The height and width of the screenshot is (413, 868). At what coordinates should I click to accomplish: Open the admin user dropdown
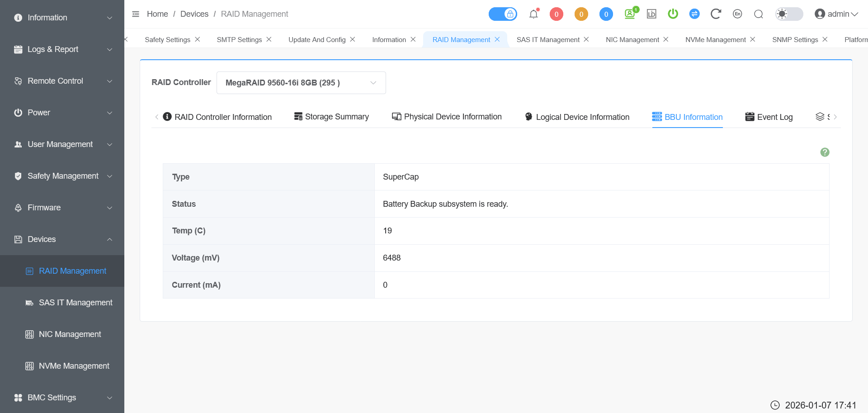[x=836, y=14]
